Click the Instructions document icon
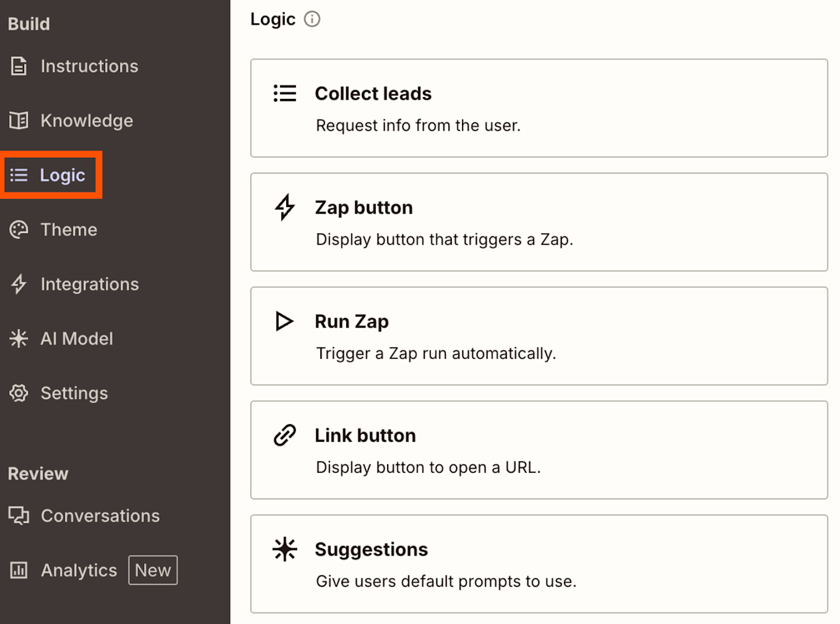Screen dimensions: 840x624 coord(19,66)
